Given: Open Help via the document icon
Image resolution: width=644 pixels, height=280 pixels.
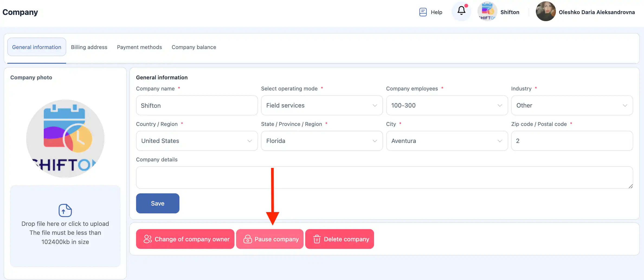Looking at the screenshot, I should pyautogui.click(x=423, y=12).
